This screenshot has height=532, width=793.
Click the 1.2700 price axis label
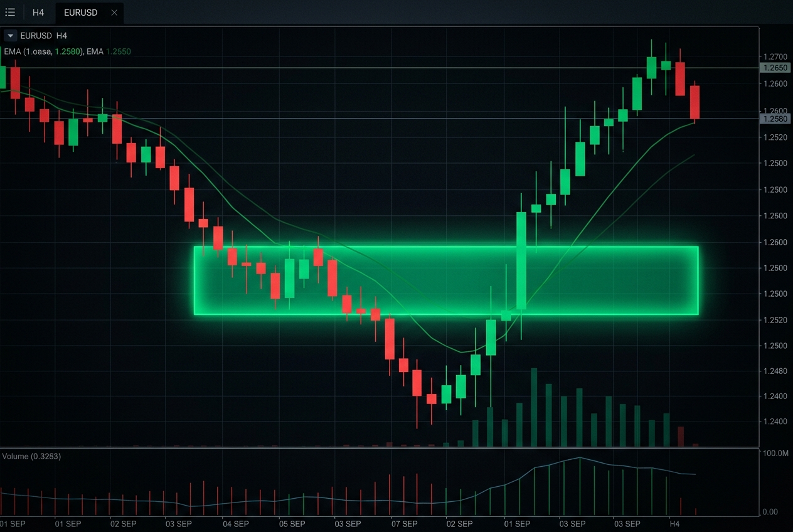coord(776,56)
